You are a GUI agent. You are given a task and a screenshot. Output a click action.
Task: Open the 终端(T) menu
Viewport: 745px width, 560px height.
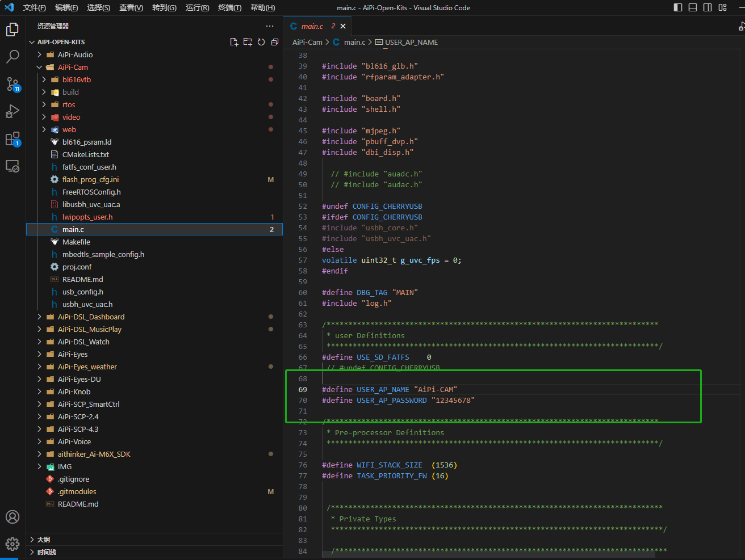click(230, 7)
